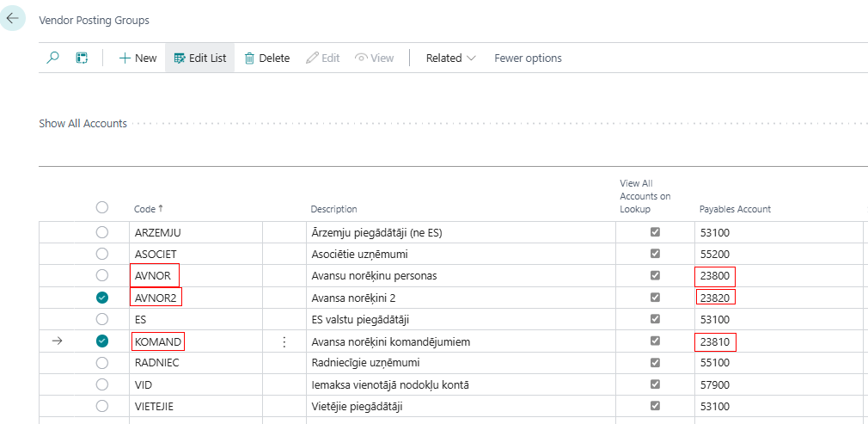The width and height of the screenshot is (868, 424).
Task: Click payables account 23820
Action: click(x=715, y=298)
